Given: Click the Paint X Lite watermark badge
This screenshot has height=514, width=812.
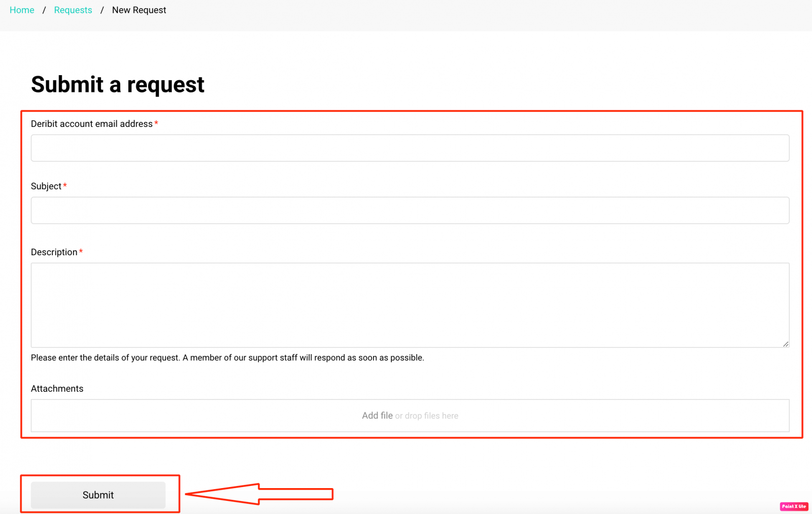Looking at the screenshot, I should pyautogui.click(x=794, y=506).
